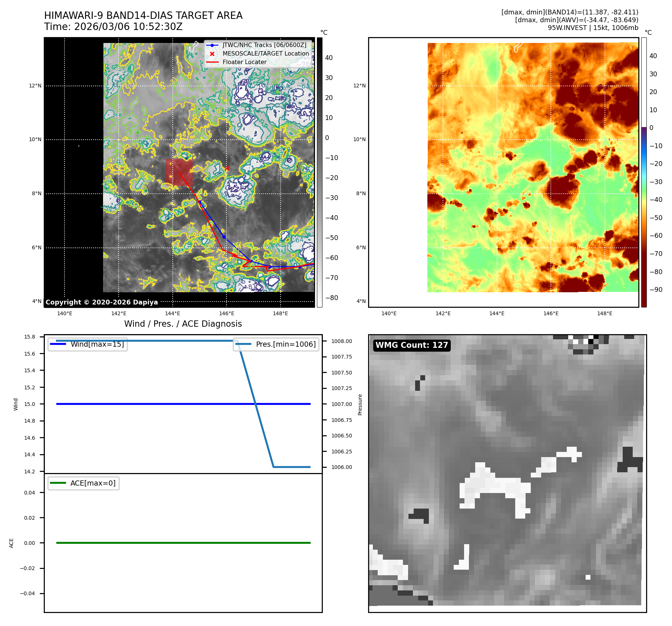The width and height of the screenshot is (672, 626).
Task: Click the Wind / Pres. / ACE Diagnosis title
Action: pyautogui.click(x=183, y=324)
